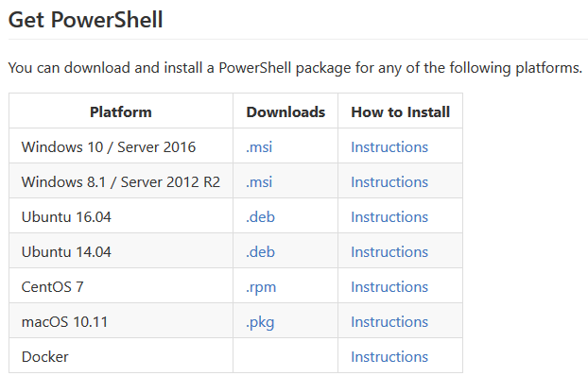Image resolution: width=588 pixels, height=376 pixels.
Task: Open Instructions for Windows 8.1 / Server 2012 R2
Action: [x=389, y=181]
